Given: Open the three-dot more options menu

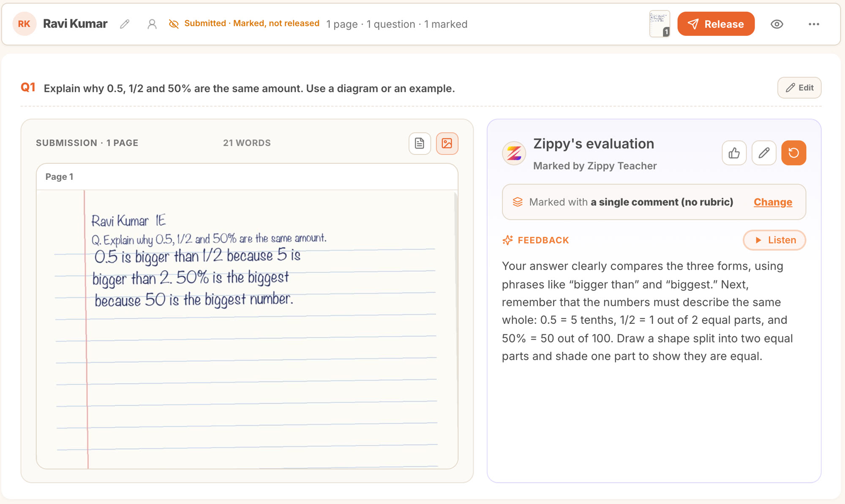Looking at the screenshot, I should [814, 24].
